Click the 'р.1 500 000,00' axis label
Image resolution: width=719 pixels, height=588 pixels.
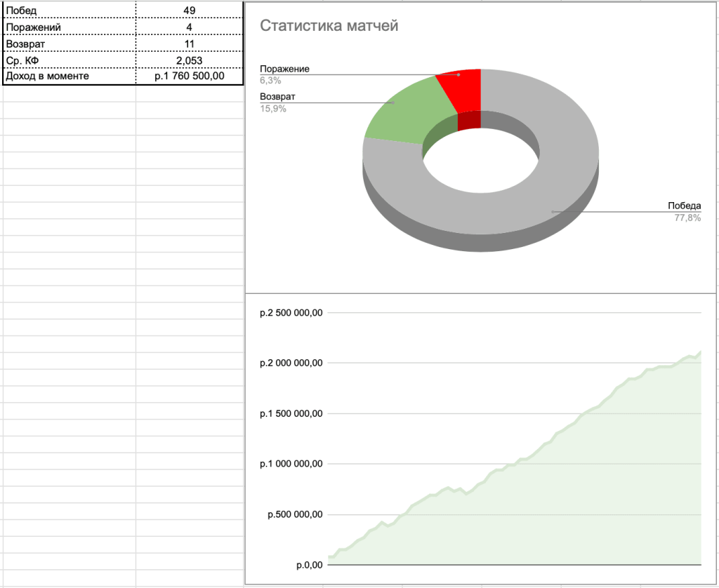291,413
